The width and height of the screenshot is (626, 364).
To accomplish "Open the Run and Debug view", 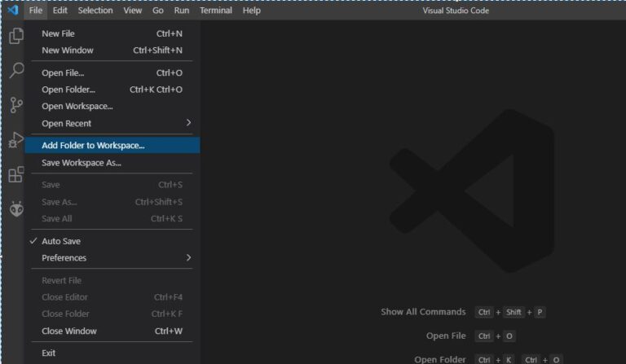I will [16, 140].
